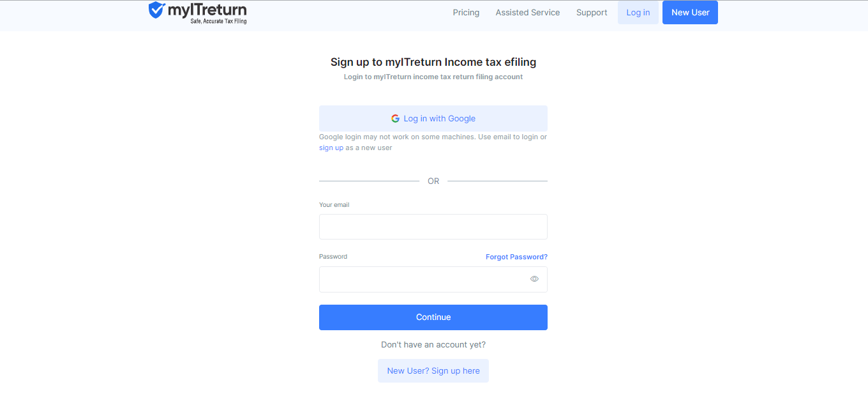Click the New User button in header
Viewport: 868px width, 396px height.
coord(690,13)
